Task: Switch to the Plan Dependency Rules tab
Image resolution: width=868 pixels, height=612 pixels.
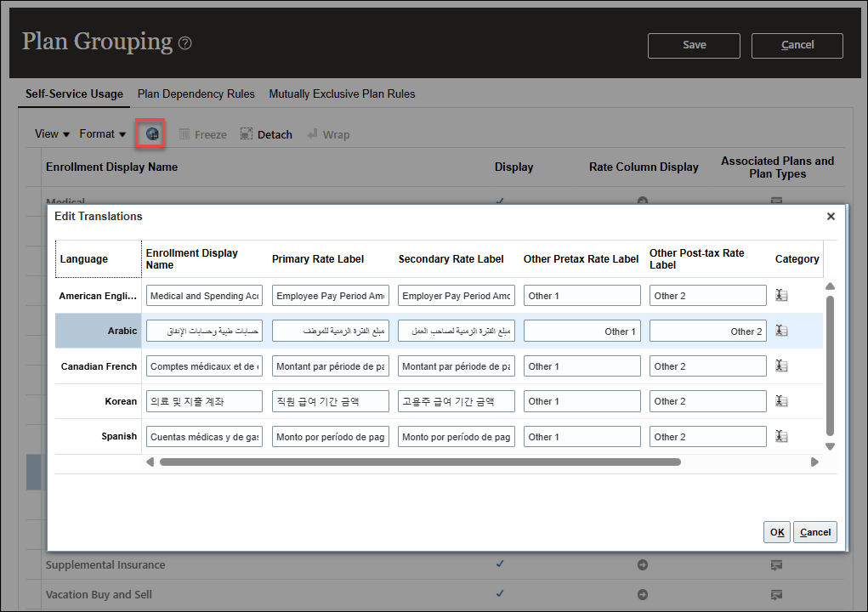Action: click(x=196, y=93)
